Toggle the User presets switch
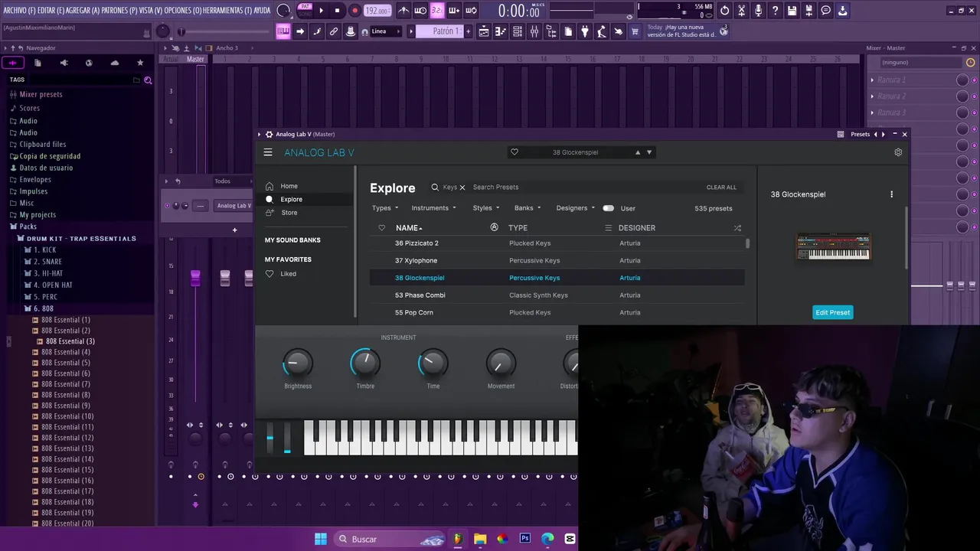Image resolution: width=980 pixels, height=551 pixels. [608, 208]
